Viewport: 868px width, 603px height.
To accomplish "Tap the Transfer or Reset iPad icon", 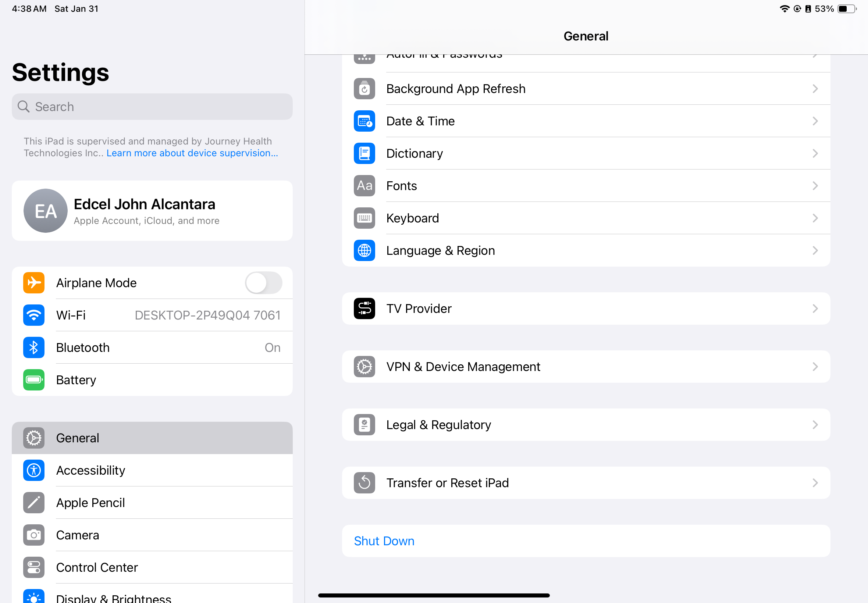I will pos(364,483).
